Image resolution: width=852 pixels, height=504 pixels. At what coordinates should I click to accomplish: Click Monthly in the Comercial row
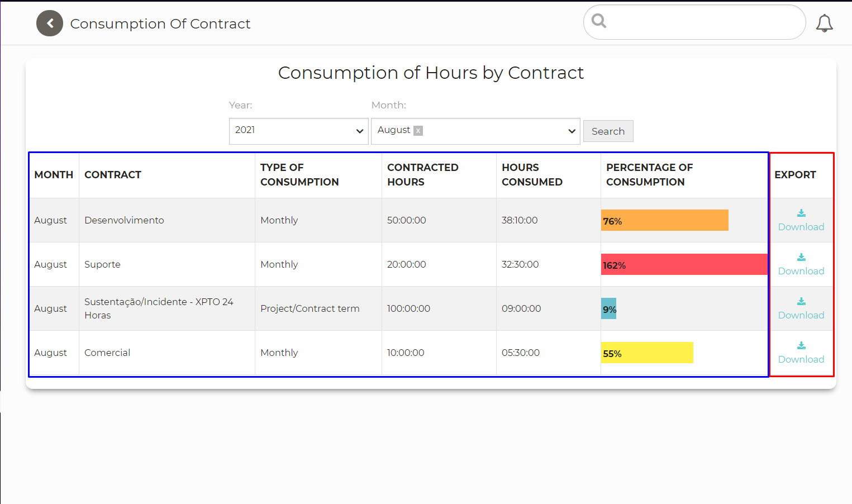279,353
